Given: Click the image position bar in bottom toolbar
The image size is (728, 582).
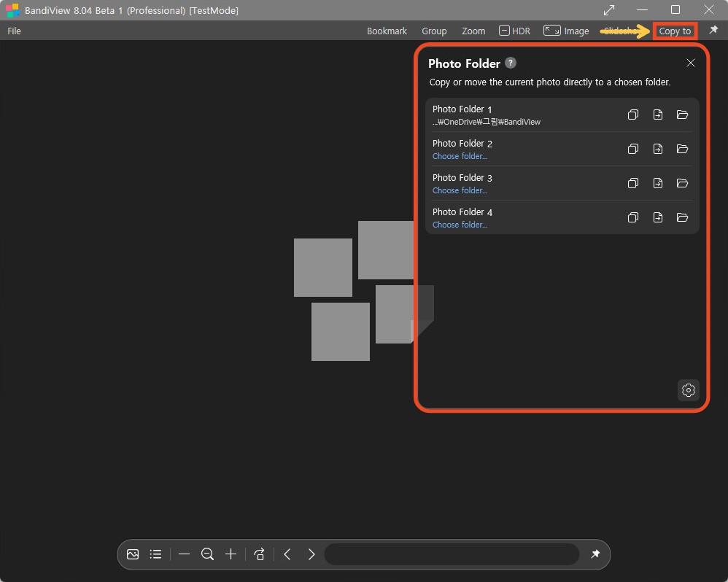Looking at the screenshot, I should [452, 554].
